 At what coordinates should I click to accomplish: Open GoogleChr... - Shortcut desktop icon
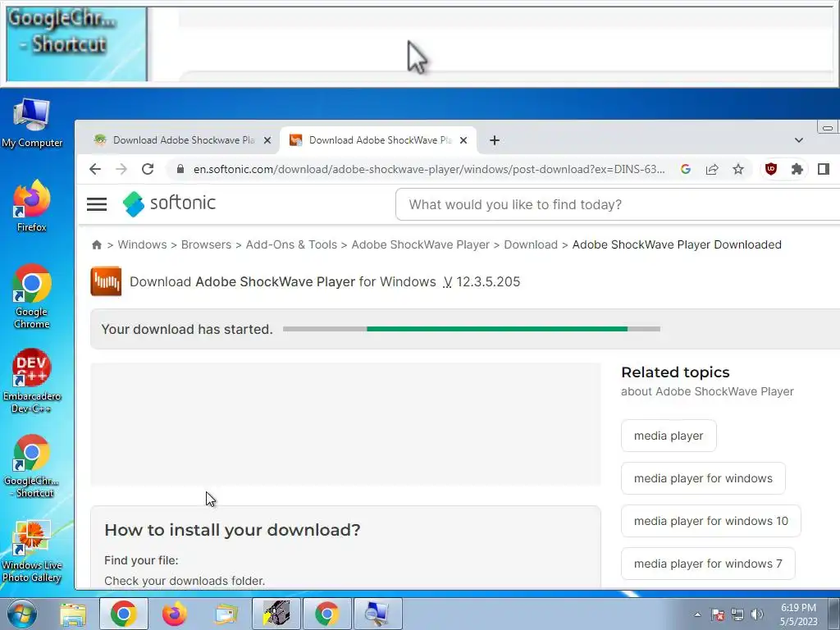point(32,466)
